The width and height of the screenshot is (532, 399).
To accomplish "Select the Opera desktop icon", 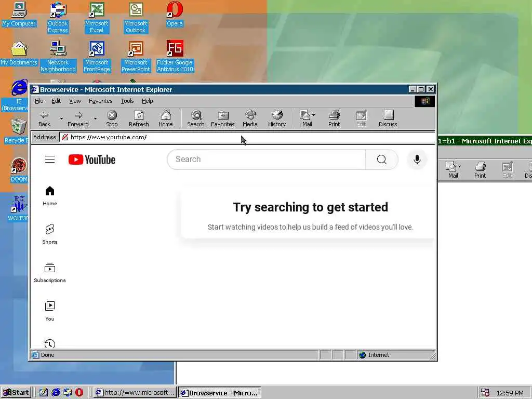I will [x=175, y=14].
